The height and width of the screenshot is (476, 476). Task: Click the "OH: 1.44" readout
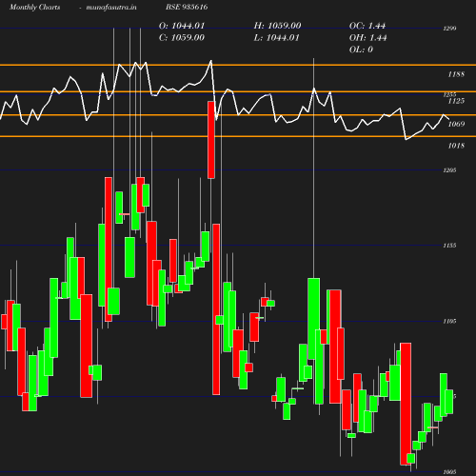coord(367,38)
